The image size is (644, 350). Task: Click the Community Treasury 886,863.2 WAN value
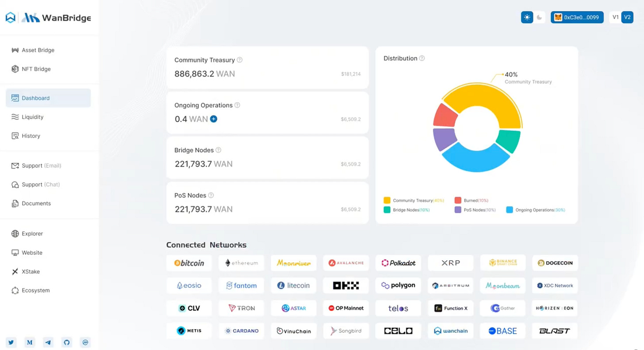coord(204,74)
